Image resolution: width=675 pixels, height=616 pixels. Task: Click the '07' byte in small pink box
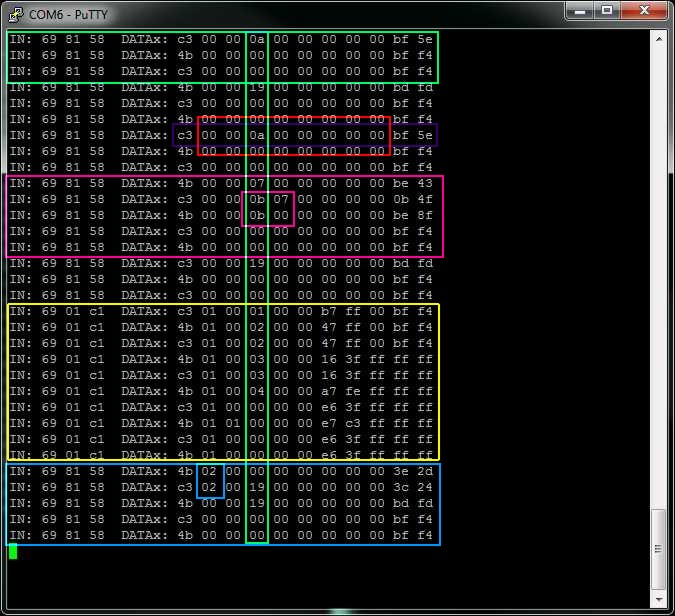[281, 199]
